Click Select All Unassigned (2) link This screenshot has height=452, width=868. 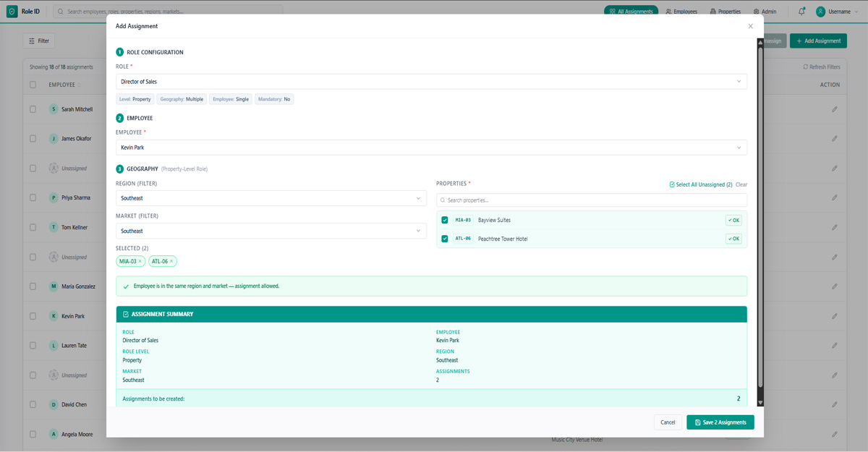click(x=701, y=184)
